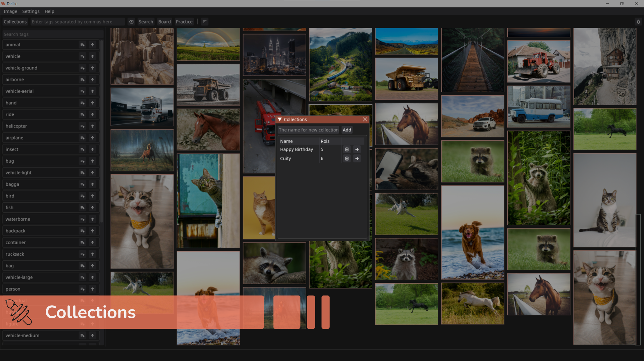Click the Board button in the toolbar
The height and width of the screenshot is (361, 644).
coord(165,22)
